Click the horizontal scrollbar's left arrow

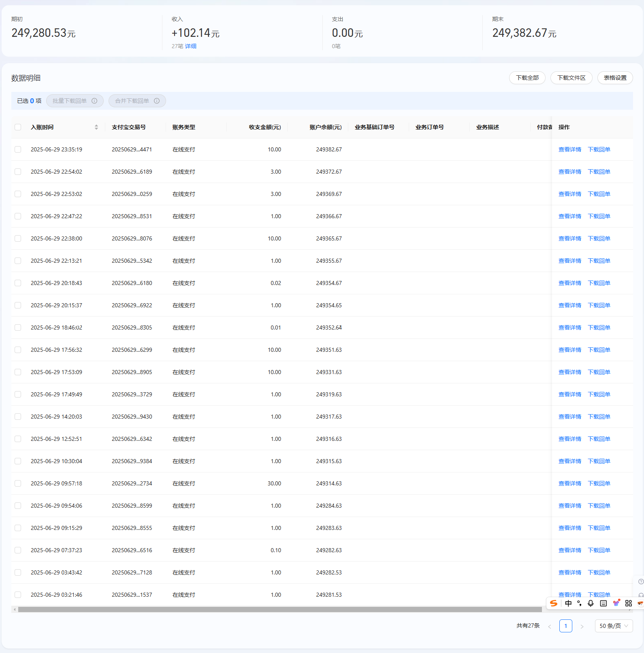[x=15, y=609]
